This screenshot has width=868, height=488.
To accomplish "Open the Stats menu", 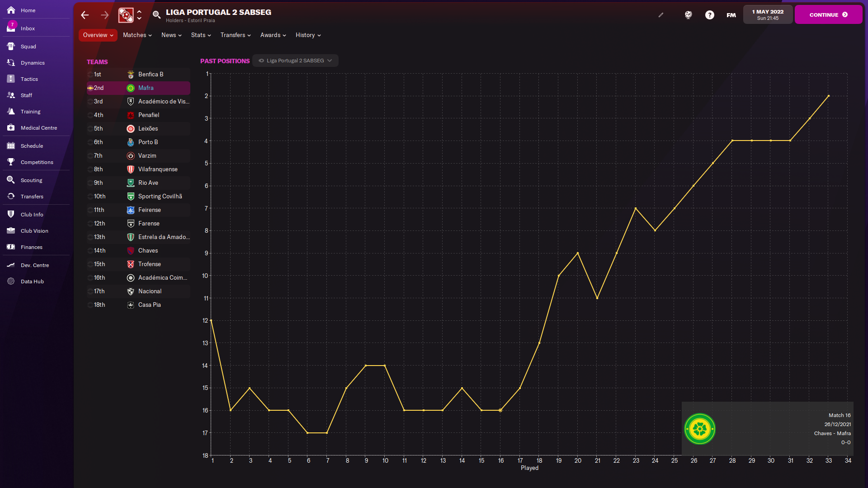I will (x=201, y=35).
